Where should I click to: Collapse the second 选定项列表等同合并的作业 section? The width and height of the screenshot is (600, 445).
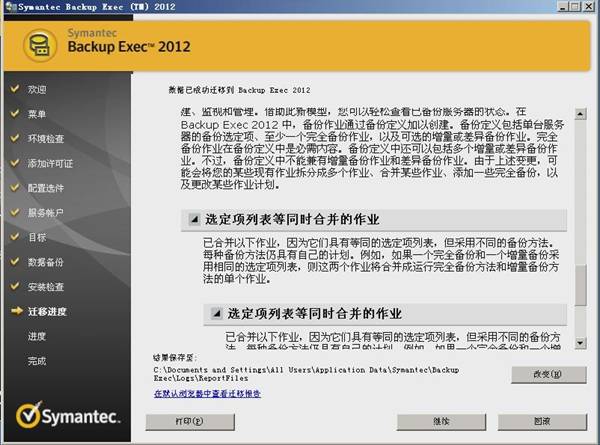click(x=215, y=313)
